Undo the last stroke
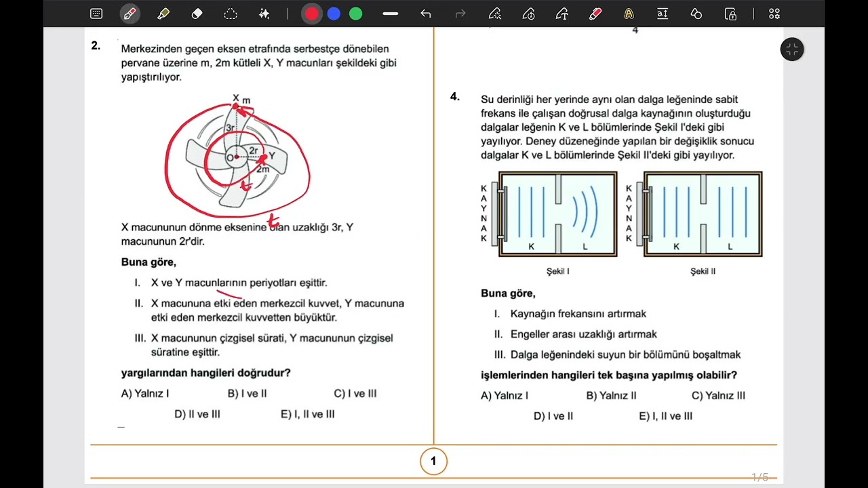 426,14
